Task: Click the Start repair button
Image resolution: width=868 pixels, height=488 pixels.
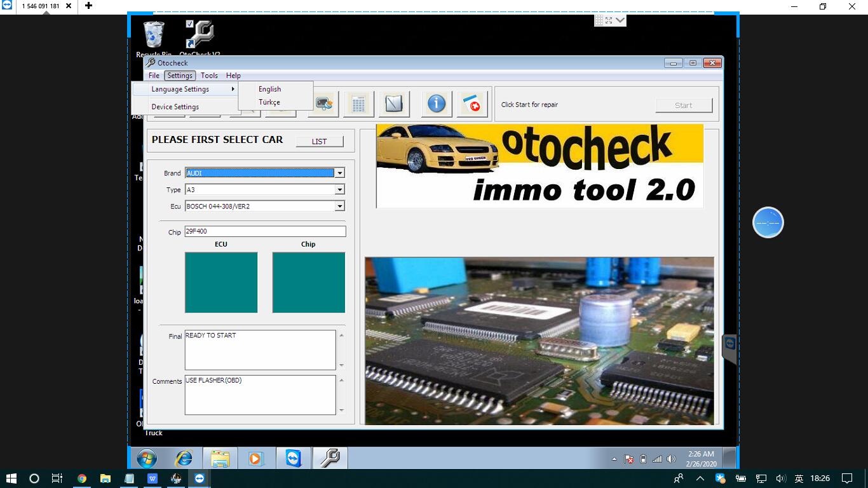Action: point(684,105)
